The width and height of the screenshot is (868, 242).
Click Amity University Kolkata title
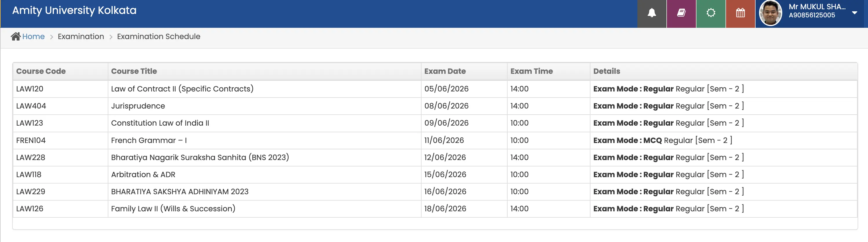(x=74, y=10)
